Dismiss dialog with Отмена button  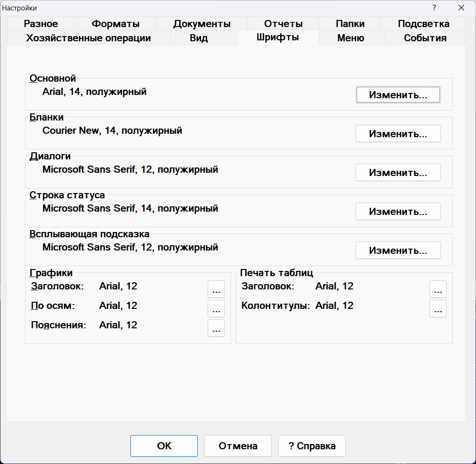click(238, 446)
